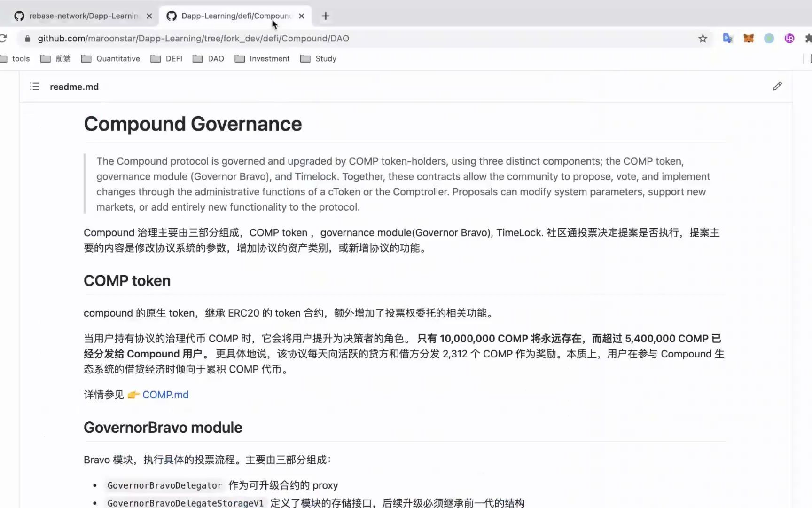The width and height of the screenshot is (812, 508).
Task: Open the readme table of contents
Action: click(x=35, y=87)
